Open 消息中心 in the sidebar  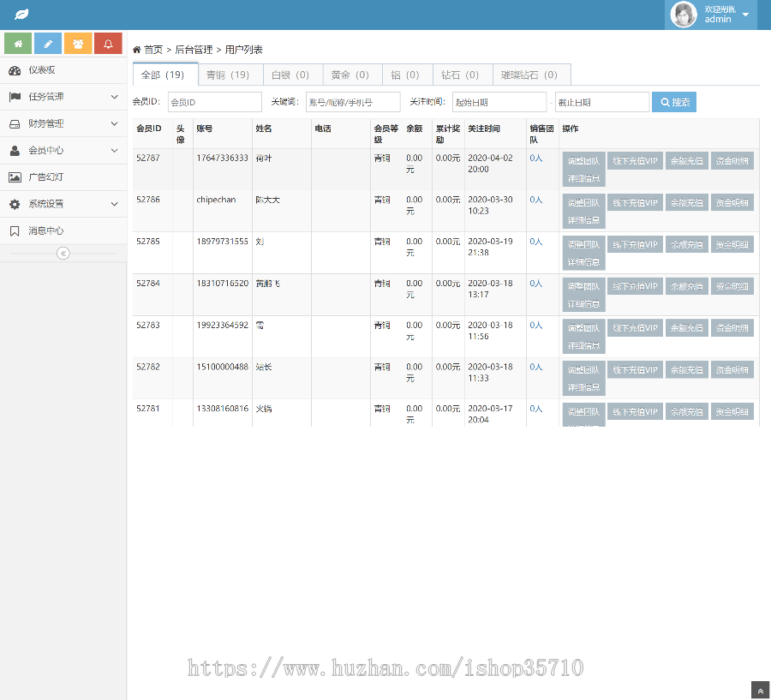(63, 230)
